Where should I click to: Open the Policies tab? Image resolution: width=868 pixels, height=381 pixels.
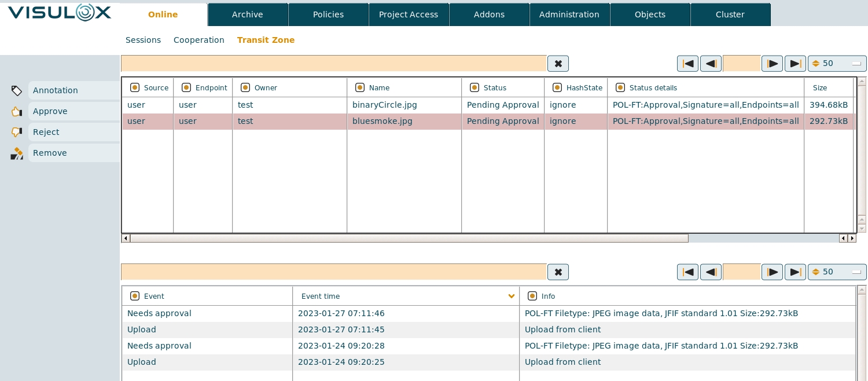328,14
